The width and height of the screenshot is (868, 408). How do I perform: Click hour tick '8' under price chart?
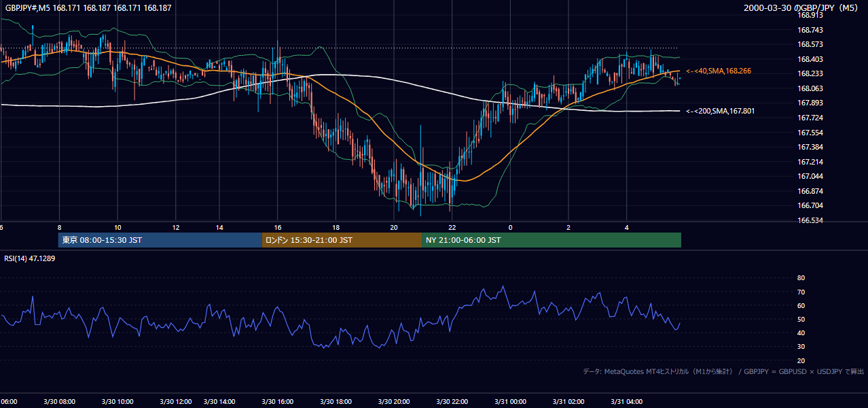[60, 227]
